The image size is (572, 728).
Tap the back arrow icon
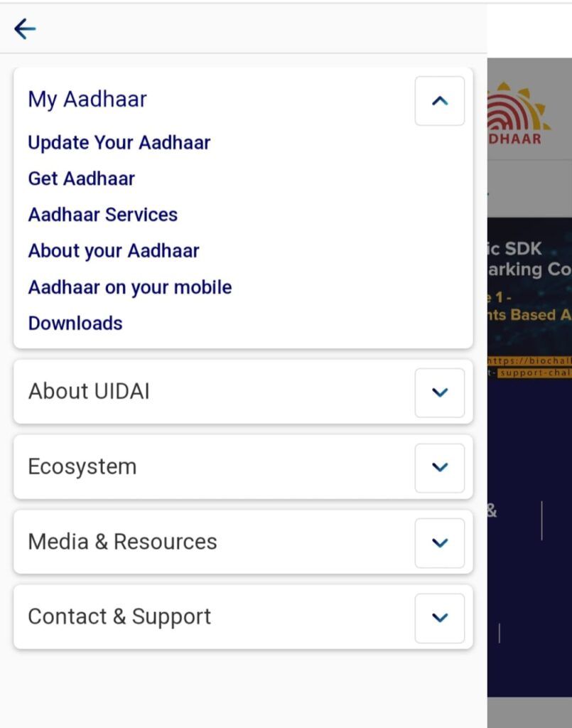click(x=25, y=29)
